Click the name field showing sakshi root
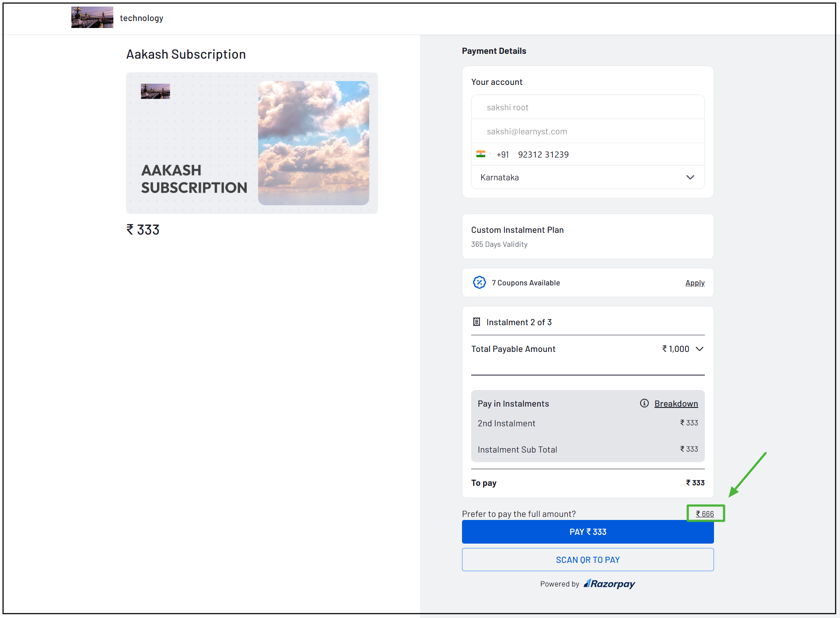Viewport: 840px width, 618px height. 588,107
